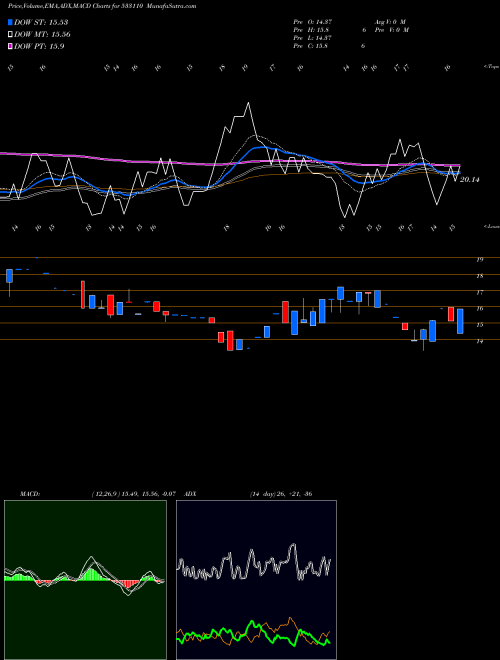Click the last blue candlestick on the right
The width and height of the screenshot is (500, 660).
click(460, 321)
